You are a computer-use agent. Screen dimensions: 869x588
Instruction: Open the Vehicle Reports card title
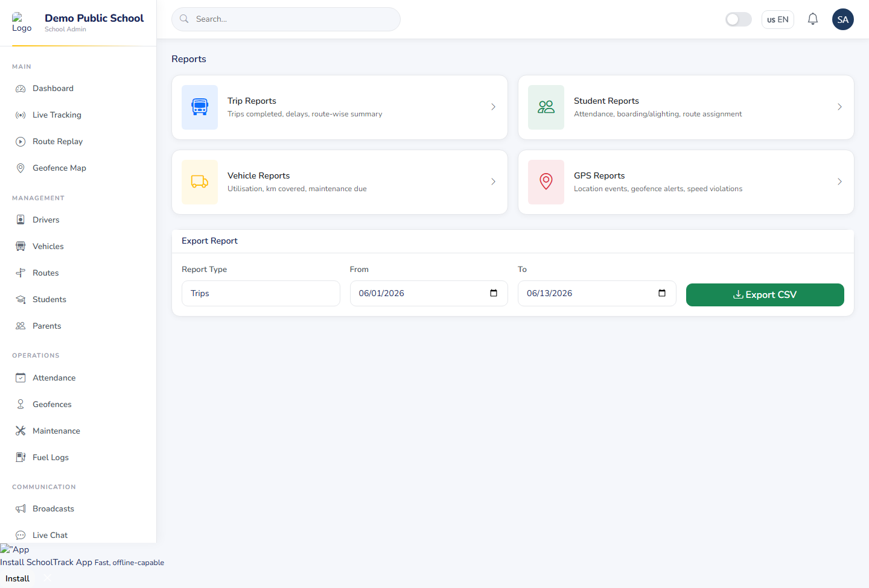(258, 176)
